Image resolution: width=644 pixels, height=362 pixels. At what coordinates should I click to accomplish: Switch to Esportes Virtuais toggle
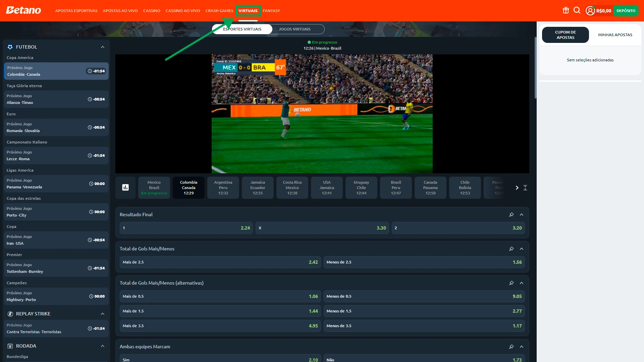[x=242, y=29]
